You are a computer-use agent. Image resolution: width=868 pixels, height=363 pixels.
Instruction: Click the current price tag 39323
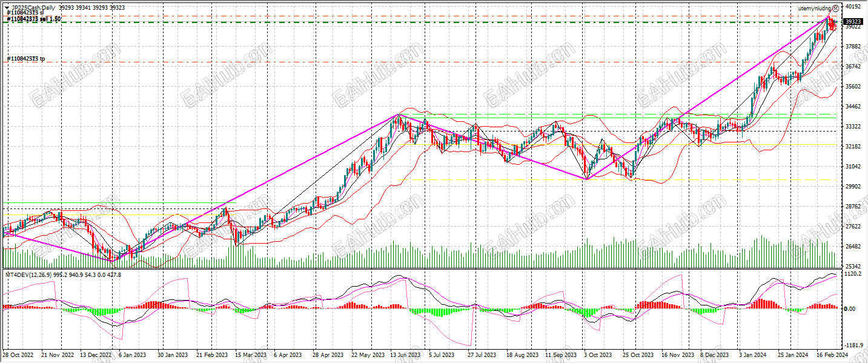click(852, 21)
